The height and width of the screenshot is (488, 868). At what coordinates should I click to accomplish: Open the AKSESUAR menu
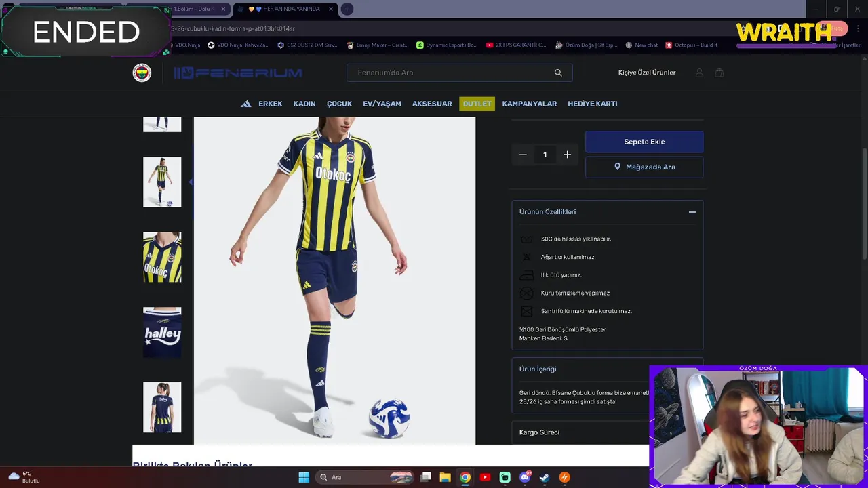click(x=432, y=104)
